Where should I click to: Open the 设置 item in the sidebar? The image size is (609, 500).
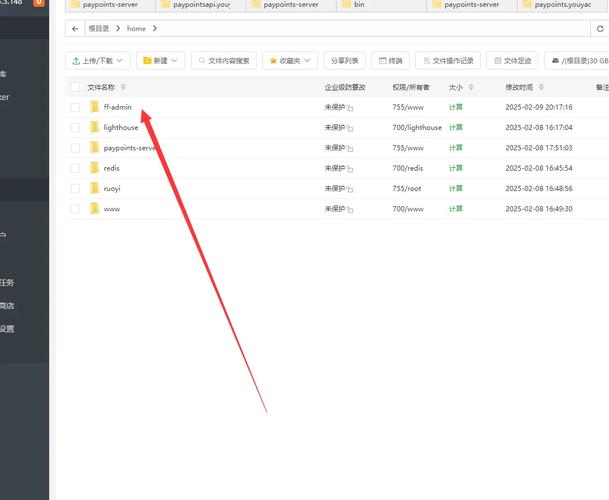(7, 329)
